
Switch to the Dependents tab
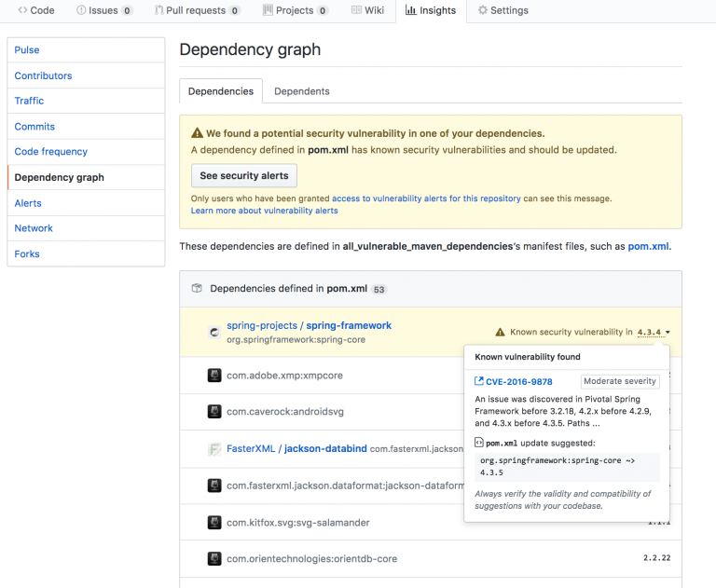(x=301, y=91)
